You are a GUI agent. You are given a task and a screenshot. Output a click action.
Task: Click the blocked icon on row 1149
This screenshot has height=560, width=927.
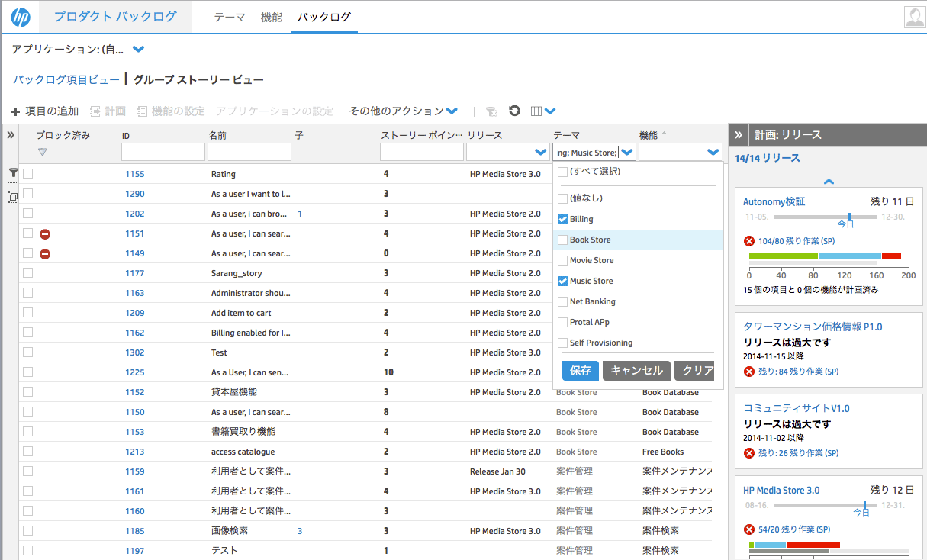pos(45,253)
